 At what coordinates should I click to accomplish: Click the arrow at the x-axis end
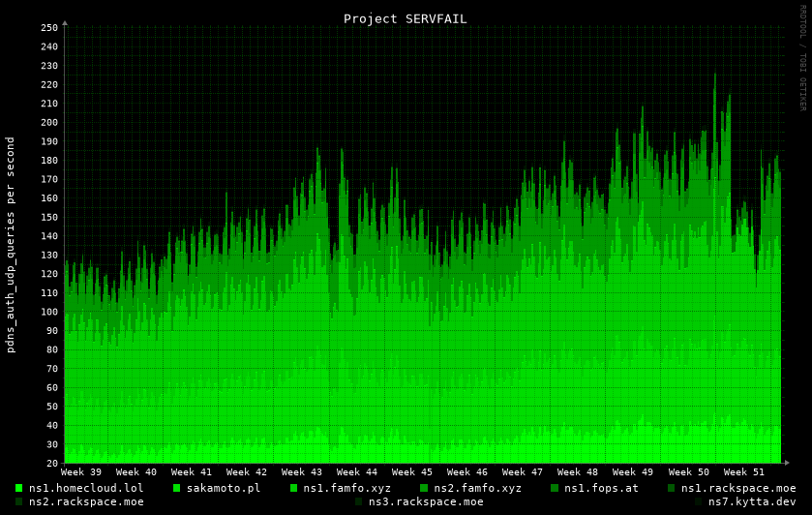tap(786, 463)
